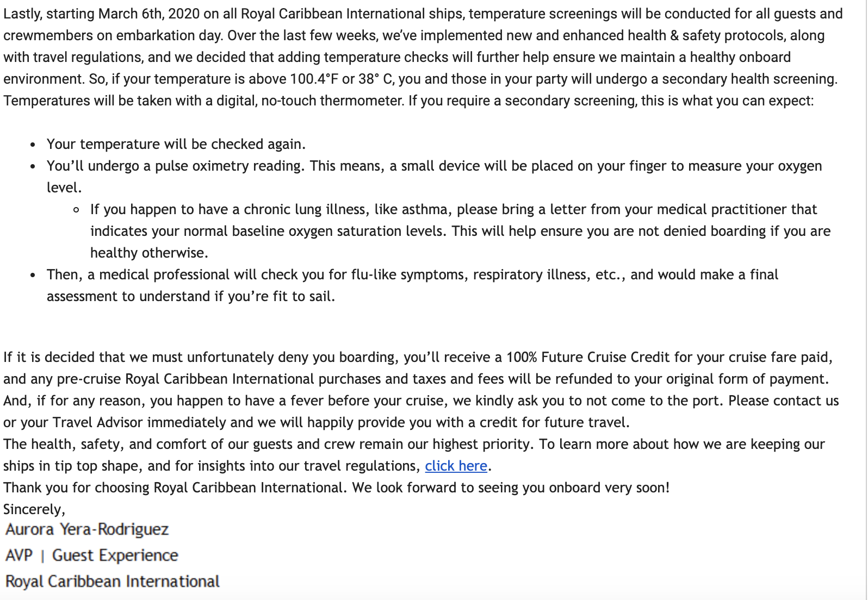This screenshot has height=600, width=868.
Task: Click the bullet marker before "Your temperature"
Action: [33, 145]
